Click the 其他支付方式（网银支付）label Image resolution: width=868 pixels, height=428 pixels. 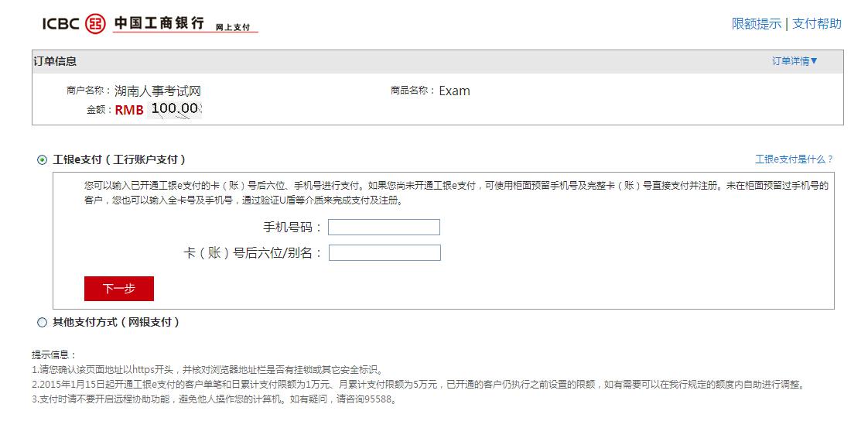click(116, 322)
